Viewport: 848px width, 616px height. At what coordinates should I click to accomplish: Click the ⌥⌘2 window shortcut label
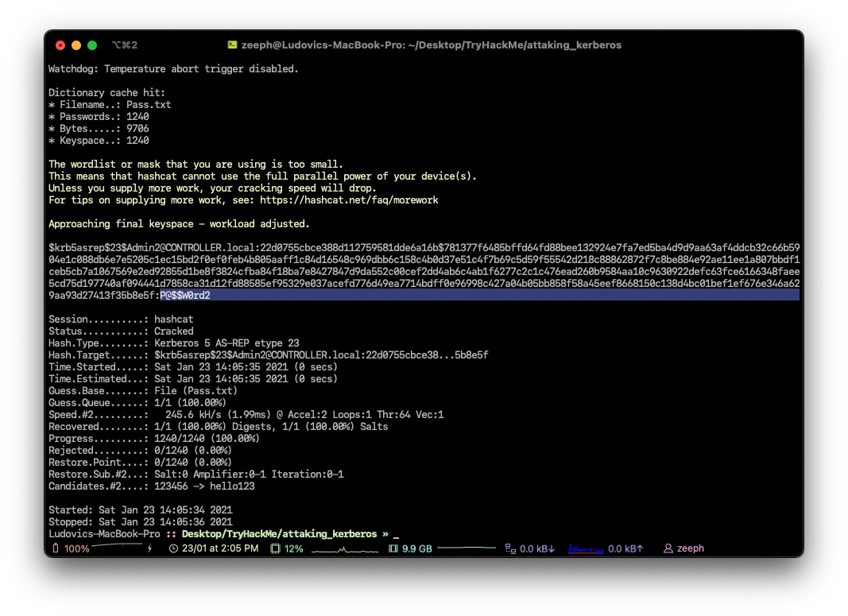(x=125, y=45)
